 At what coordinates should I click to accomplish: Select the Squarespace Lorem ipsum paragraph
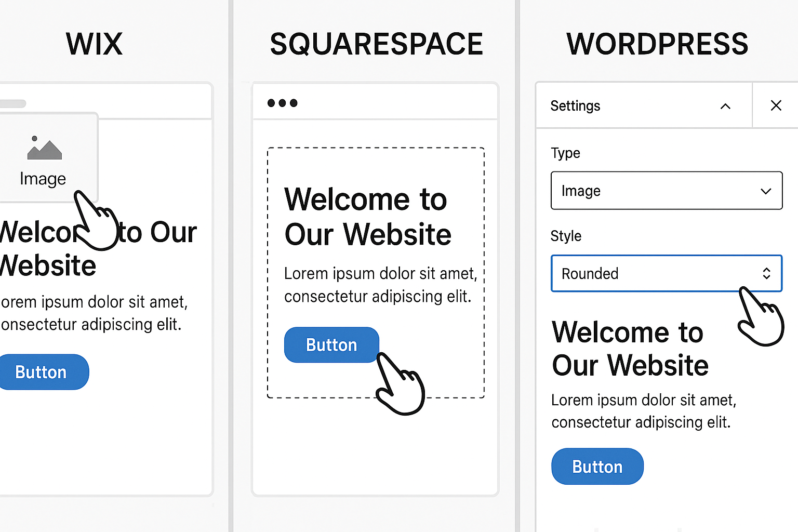(380, 285)
